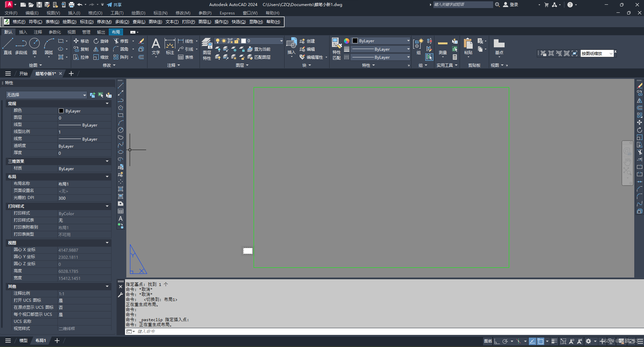Open the 按图纸缩放 viewport scale dropdown

(x=597, y=54)
